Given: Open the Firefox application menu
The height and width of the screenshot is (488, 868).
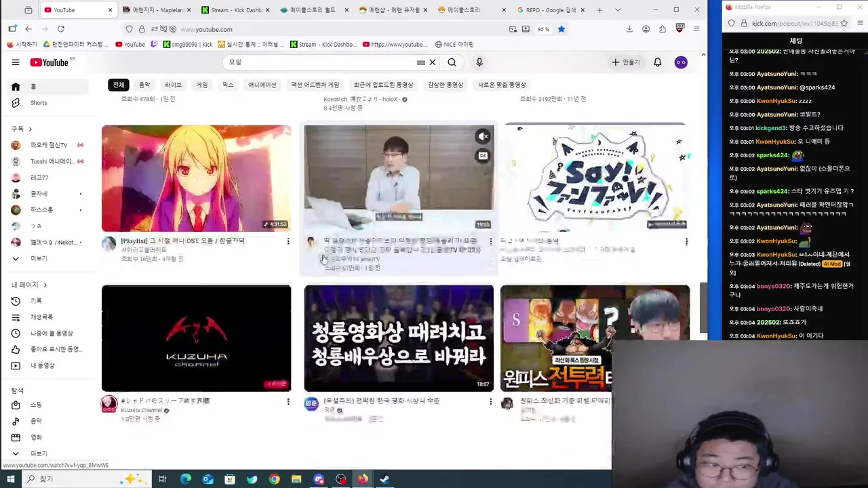Looking at the screenshot, I should [x=696, y=29].
